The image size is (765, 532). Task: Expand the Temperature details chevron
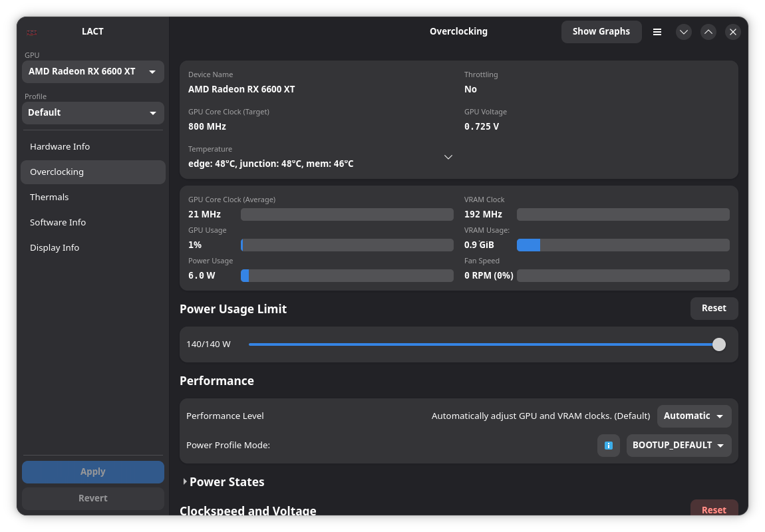point(448,157)
